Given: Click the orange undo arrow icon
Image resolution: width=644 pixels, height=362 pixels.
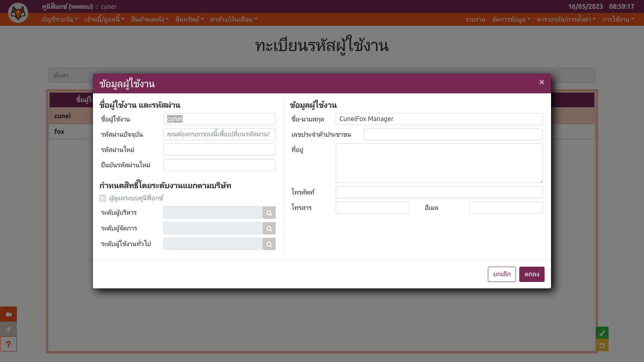Looking at the screenshot, I should (602, 345).
